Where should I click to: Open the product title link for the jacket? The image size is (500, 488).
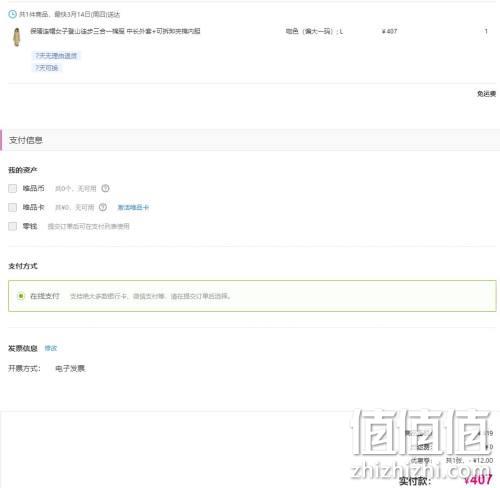(115, 31)
